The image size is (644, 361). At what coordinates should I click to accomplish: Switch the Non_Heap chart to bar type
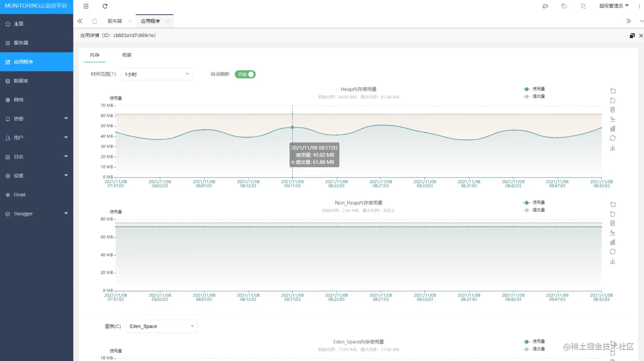613,242
